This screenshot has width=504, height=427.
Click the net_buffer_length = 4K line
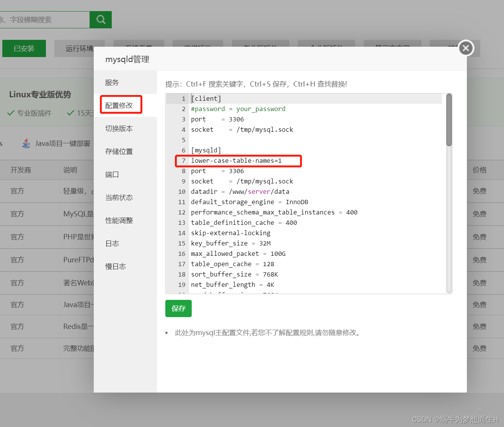point(232,285)
